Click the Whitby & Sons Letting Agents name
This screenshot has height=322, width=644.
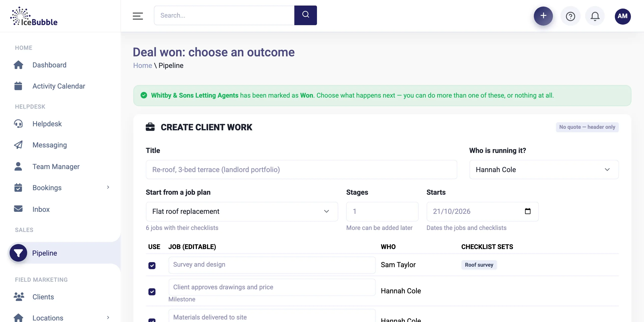coord(195,95)
